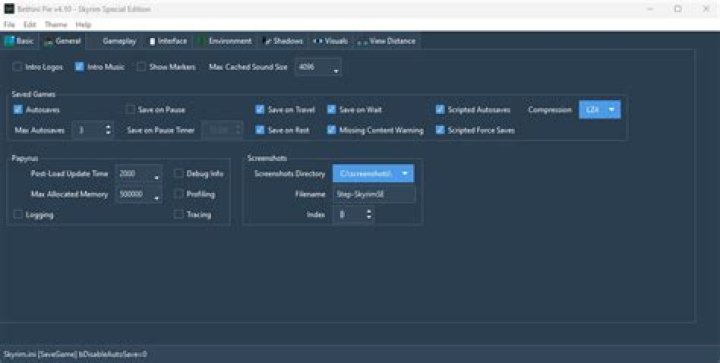Uncheck Scripted Autosaves
This screenshot has width=720, height=363.
click(440, 110)
